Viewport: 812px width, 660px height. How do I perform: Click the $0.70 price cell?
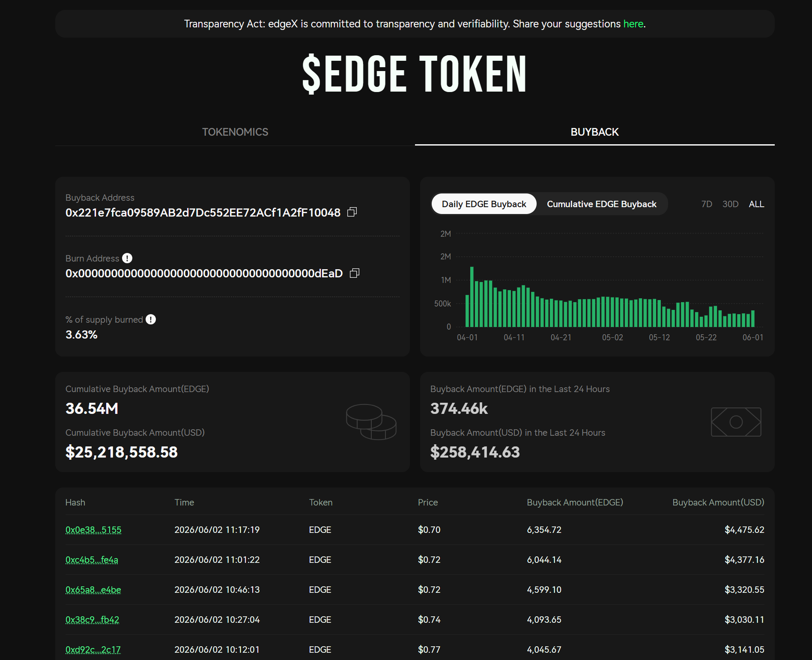pos(429,530)
